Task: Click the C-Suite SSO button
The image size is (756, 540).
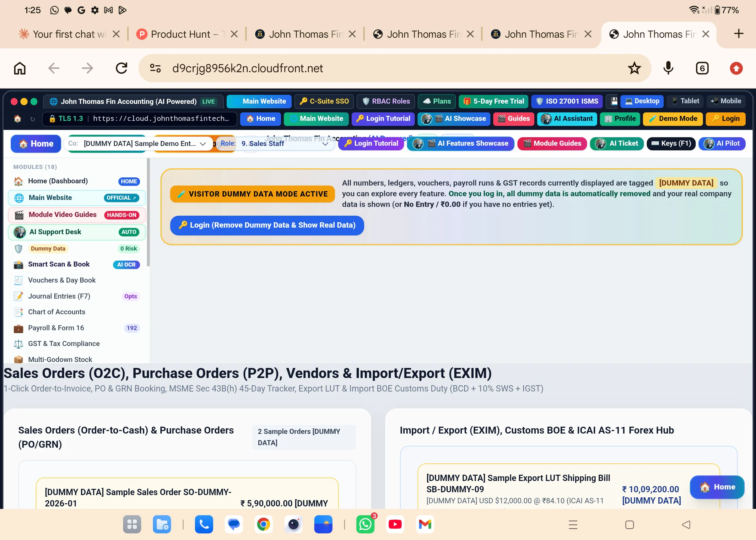Action: pyautogui.click(x=324, y=101)
